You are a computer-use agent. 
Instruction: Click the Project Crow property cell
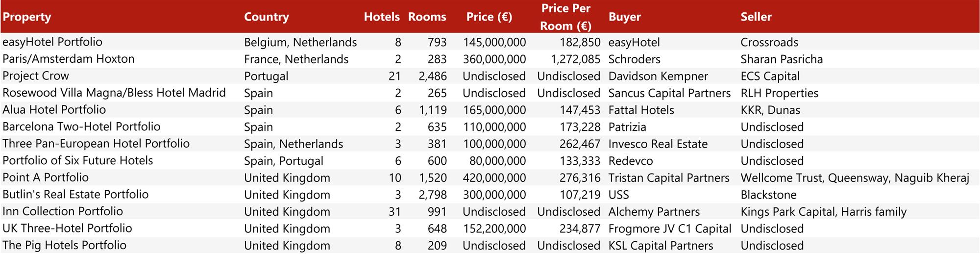coord(36,76)
